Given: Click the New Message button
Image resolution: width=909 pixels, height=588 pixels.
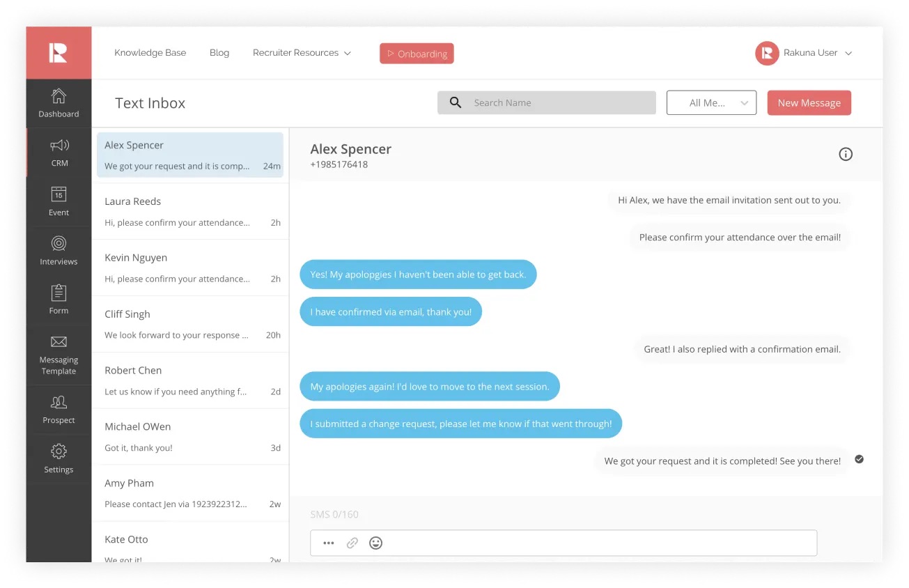Looking at the screenshot, I should [809, 102].
